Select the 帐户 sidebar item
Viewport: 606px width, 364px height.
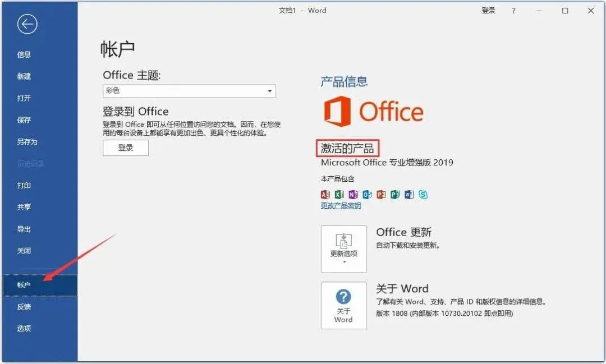[40, 285]
